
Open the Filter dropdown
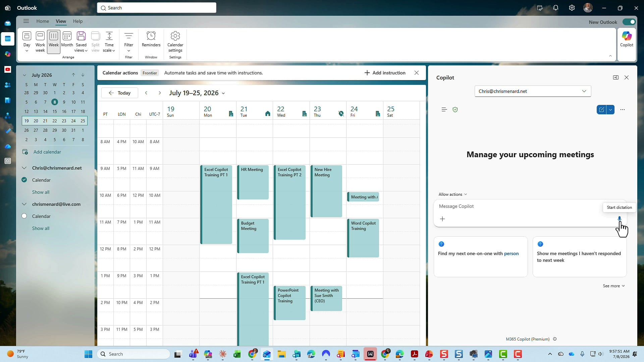[x=129, y=42]
